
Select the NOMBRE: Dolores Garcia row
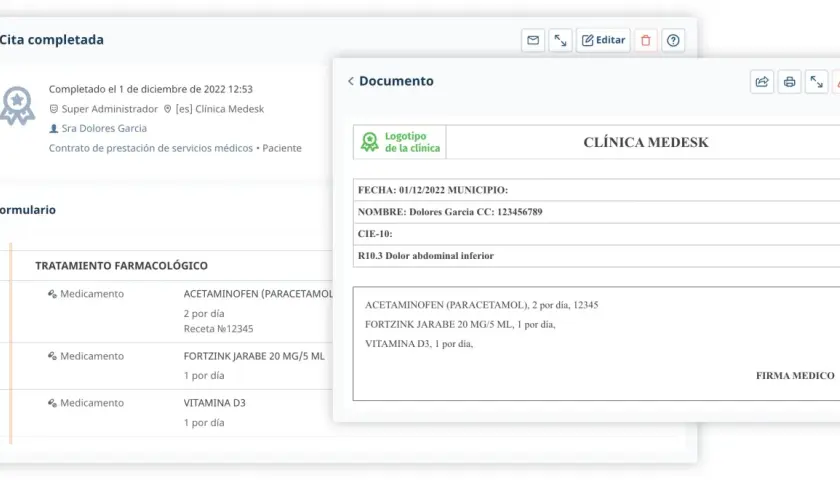[596, 212]
